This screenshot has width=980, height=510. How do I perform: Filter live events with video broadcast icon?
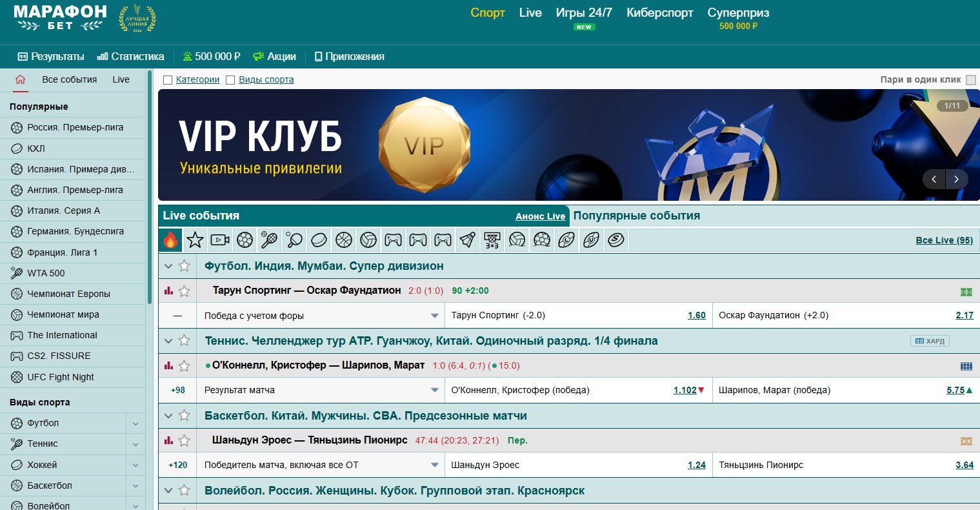tap(220, 240)
